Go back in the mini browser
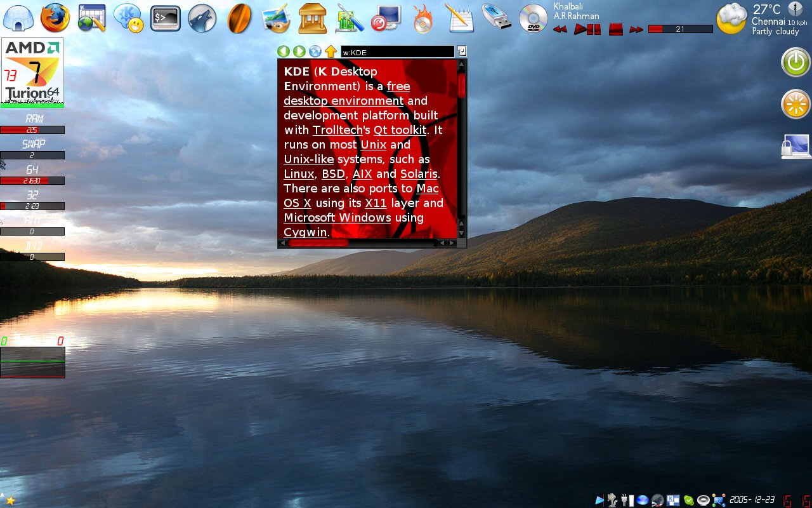Image resolution: width=812 pixels, height=508 pixels. (x=284, y=51)
